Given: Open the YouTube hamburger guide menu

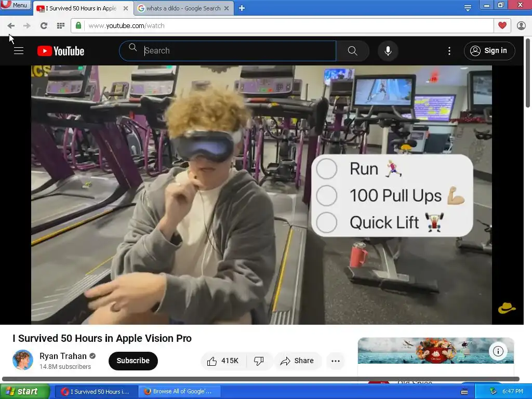Looking at the screenshot, I should [x=19, y=51].
